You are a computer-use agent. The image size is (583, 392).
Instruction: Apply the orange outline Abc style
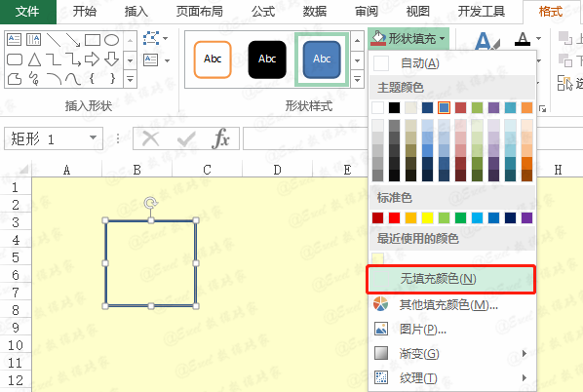click(x=213, y=59)
